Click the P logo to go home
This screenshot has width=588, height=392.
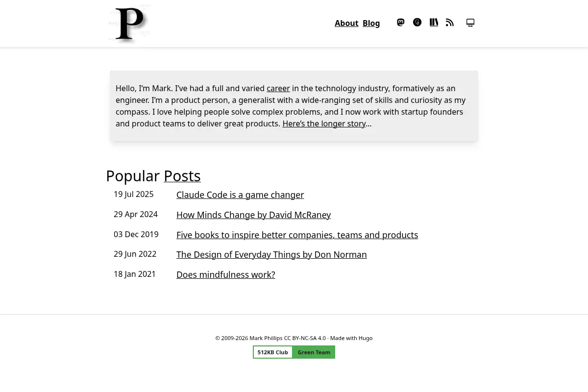point(129,24)
